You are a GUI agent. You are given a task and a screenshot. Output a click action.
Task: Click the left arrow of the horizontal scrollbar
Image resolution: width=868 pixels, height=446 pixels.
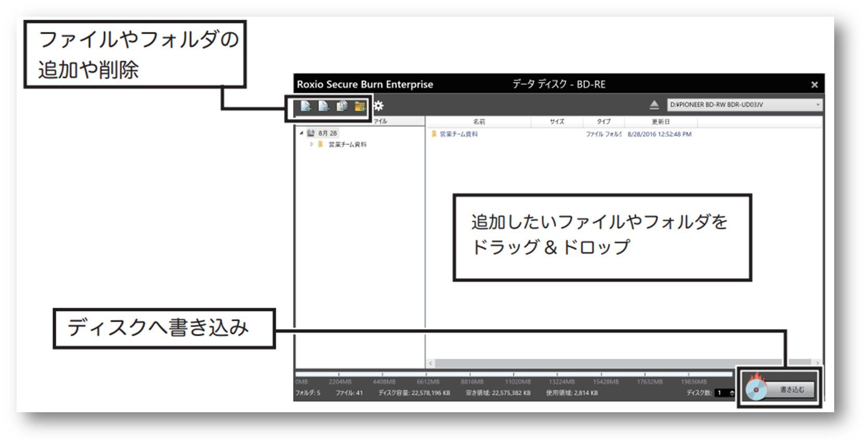click(430, 363)
